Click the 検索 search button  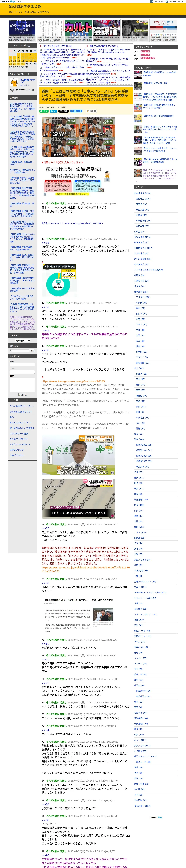point(32,351)
